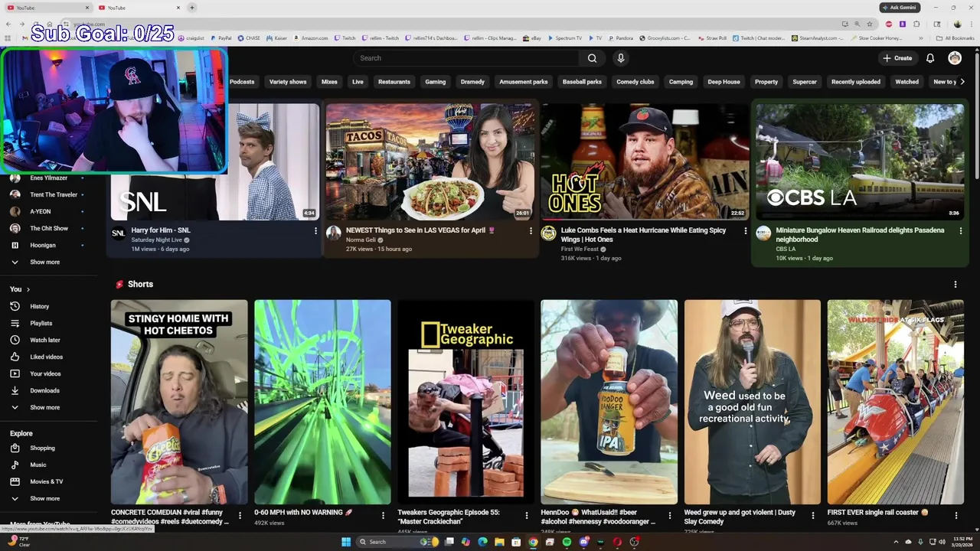Open options menu for Harry for Him video
The height and width of the screenshot is (551, 980).
(315, 230)
